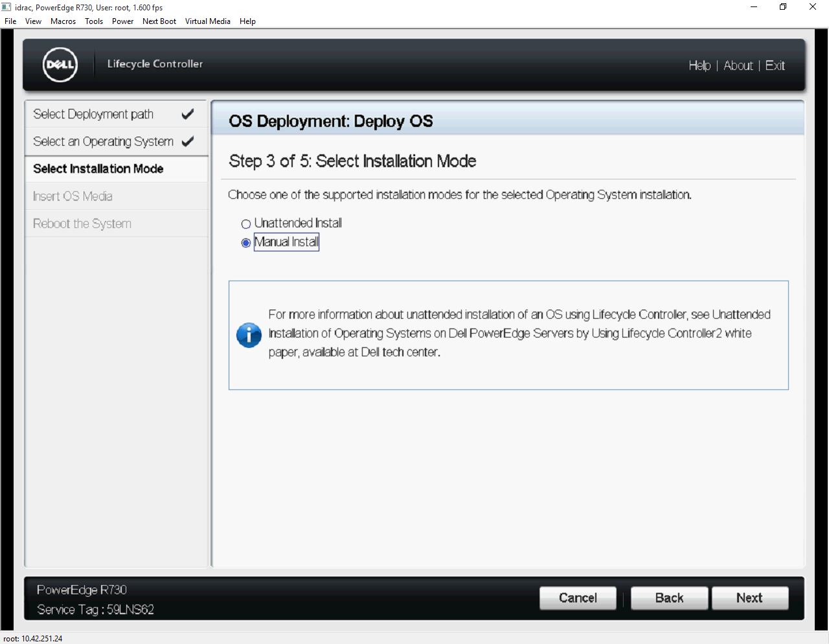The height and width of the screenshot is (644, 829).
Task: Select the Manual Install radio button
Action: click(246, 243)
